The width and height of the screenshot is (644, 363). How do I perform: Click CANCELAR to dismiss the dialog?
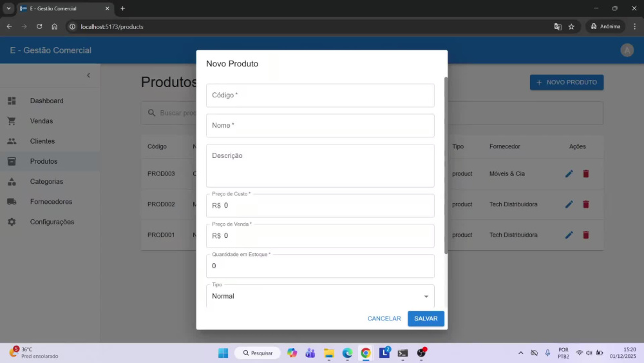[384, 319]
